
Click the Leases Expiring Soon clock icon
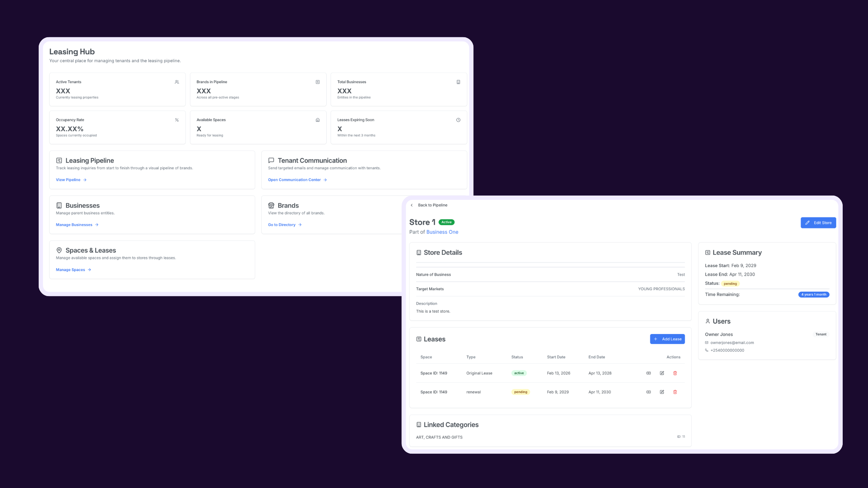[458, 120]
